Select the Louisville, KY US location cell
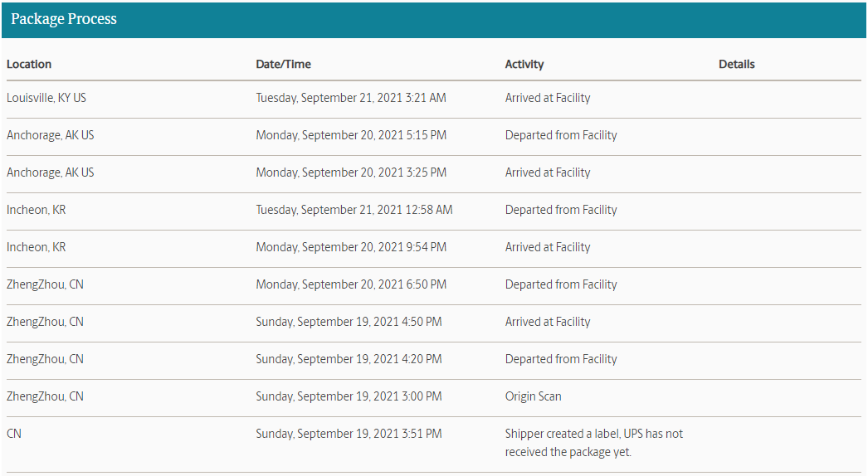Viewport: 868px width, 476px height. pyautogui.click(x=46, y=98)
